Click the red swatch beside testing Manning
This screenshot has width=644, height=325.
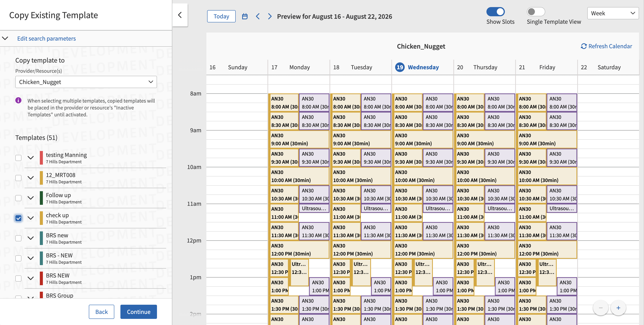pos(41,158)
